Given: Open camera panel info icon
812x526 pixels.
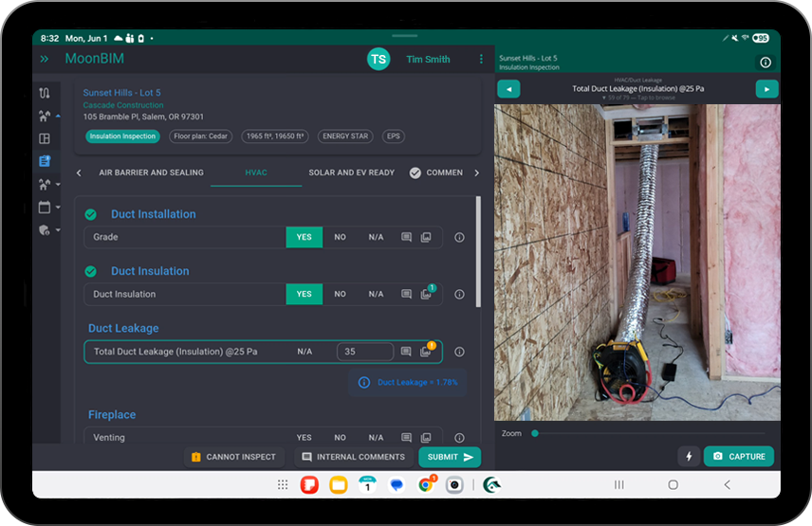Looking at the screenshot, I should click(766, 63).
